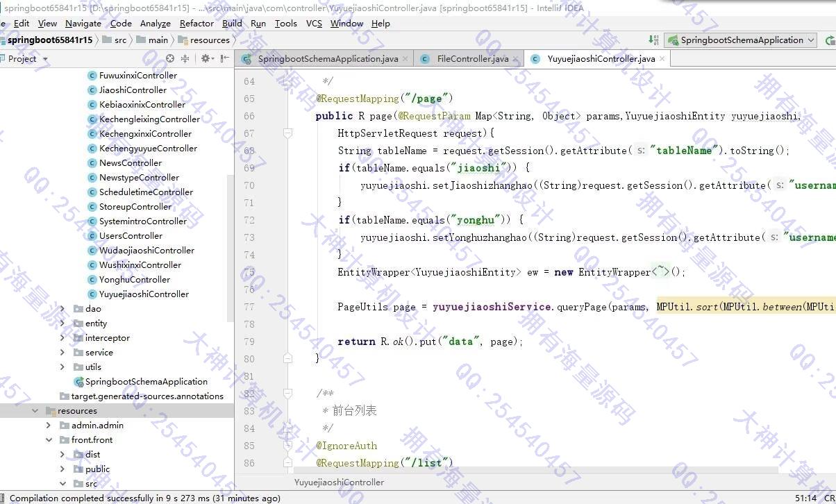The image size is (836, 504).
Task: Click YuyuejiaoshiController breadcrumb below the editor
Action: coord(339,482)
